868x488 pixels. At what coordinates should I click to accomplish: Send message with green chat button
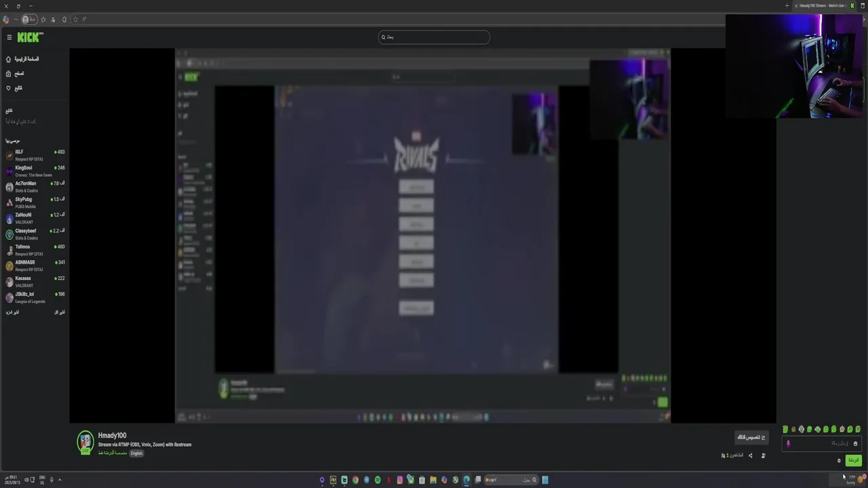854,460
